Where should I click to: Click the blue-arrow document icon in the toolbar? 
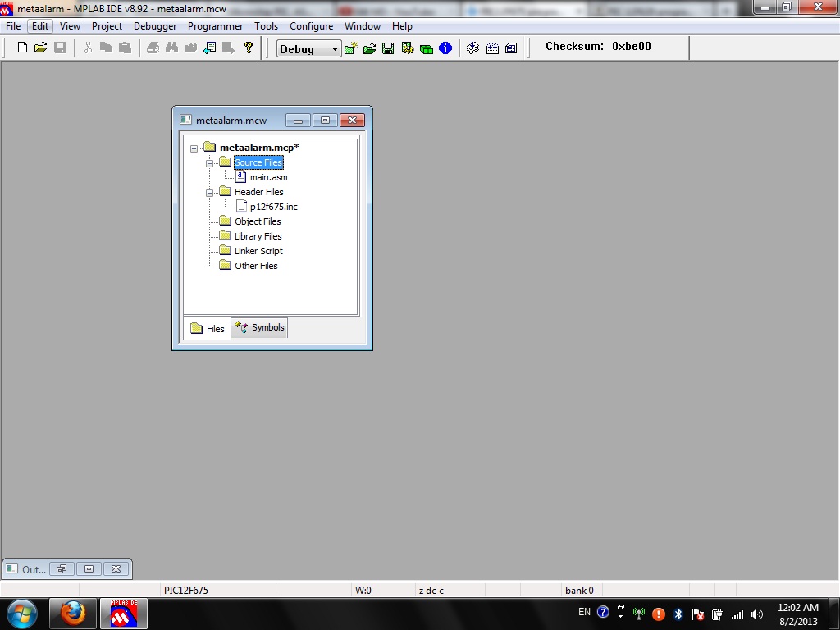click(x=209, y=48)
